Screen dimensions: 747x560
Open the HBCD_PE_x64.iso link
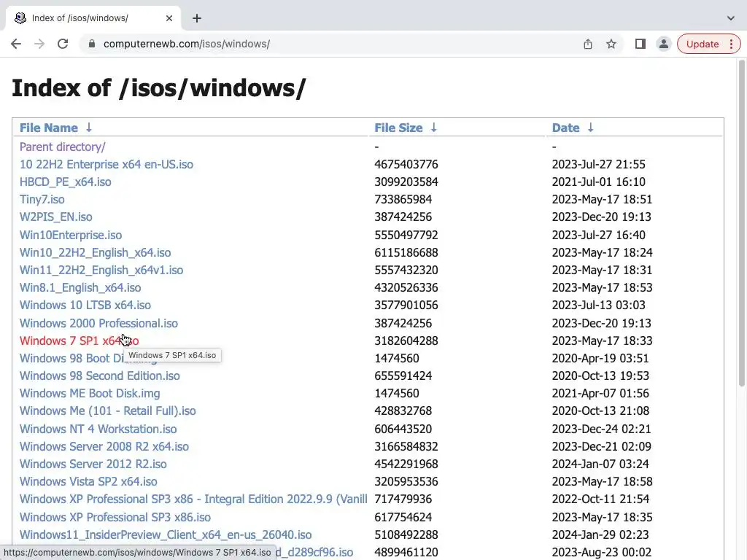click(65, 182)
